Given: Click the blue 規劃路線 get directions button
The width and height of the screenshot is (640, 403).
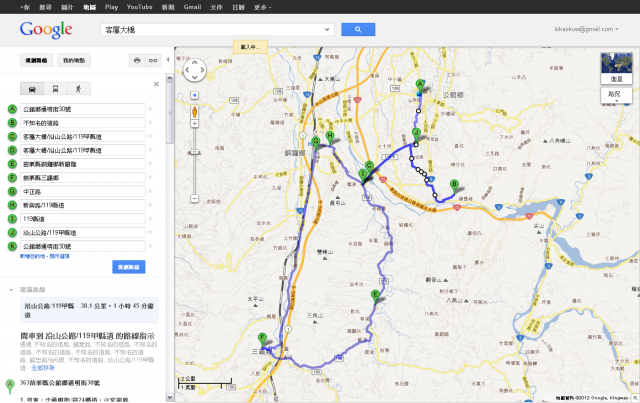Looking at the screenshot, I should [x=129, y=267].
